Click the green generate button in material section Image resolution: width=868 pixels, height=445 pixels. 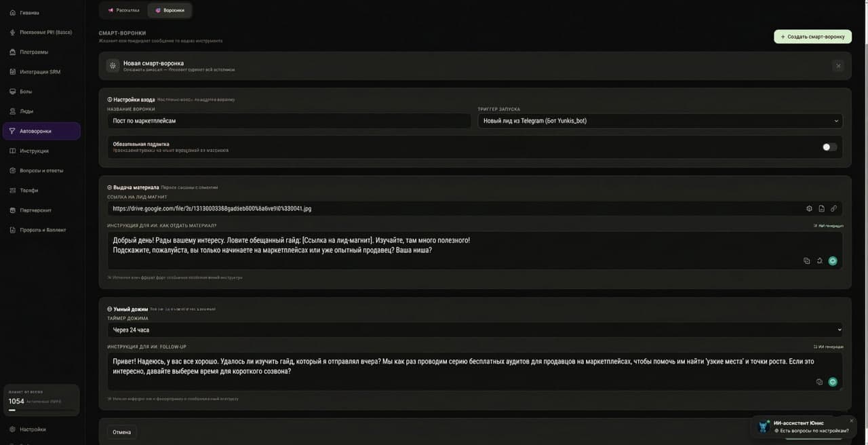833,260
